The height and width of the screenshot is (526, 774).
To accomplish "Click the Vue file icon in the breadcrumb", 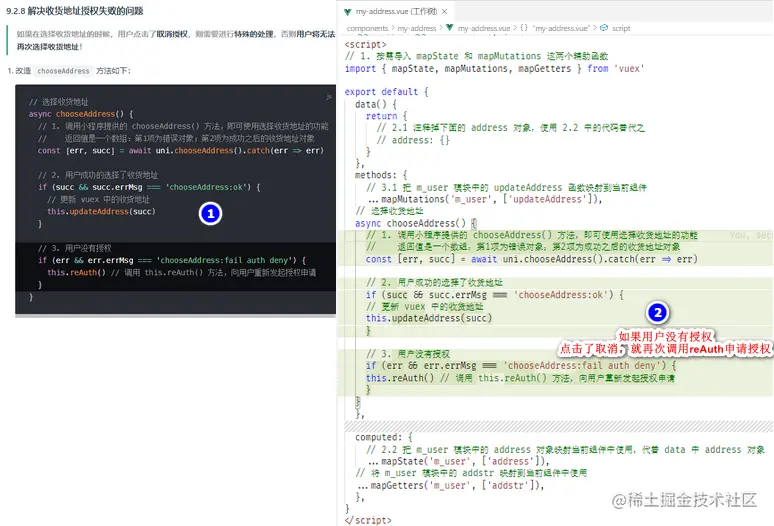I will [450, 28].
